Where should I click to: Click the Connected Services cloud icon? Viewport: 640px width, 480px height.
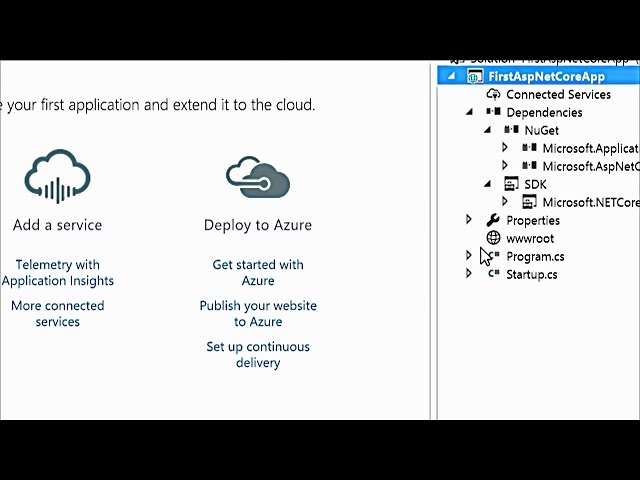tap(493, 94)
